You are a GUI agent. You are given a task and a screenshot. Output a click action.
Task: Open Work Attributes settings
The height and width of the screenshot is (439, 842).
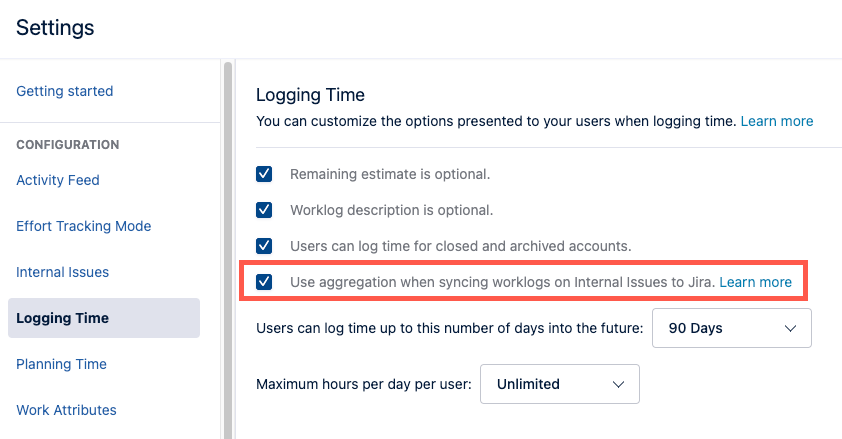pyautogui.click(x=67, y=410)
